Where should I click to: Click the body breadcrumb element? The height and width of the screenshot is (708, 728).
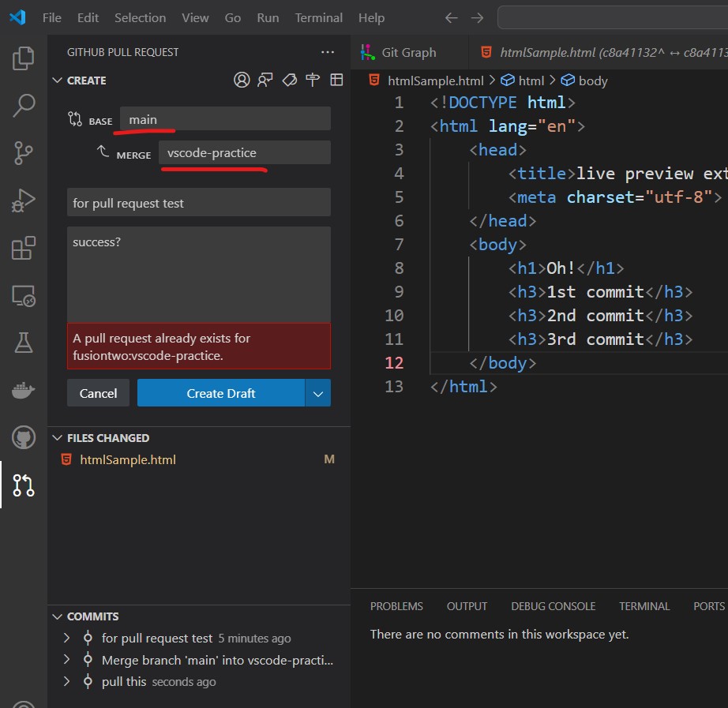593,81
